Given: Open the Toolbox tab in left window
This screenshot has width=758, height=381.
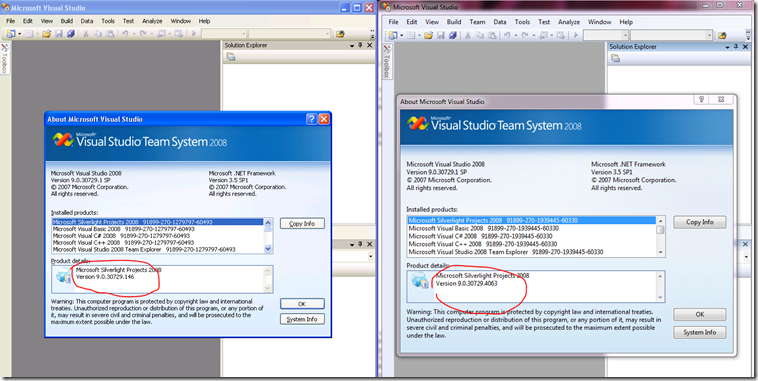Looking at the screenshot, I should [x=4, y=59].
